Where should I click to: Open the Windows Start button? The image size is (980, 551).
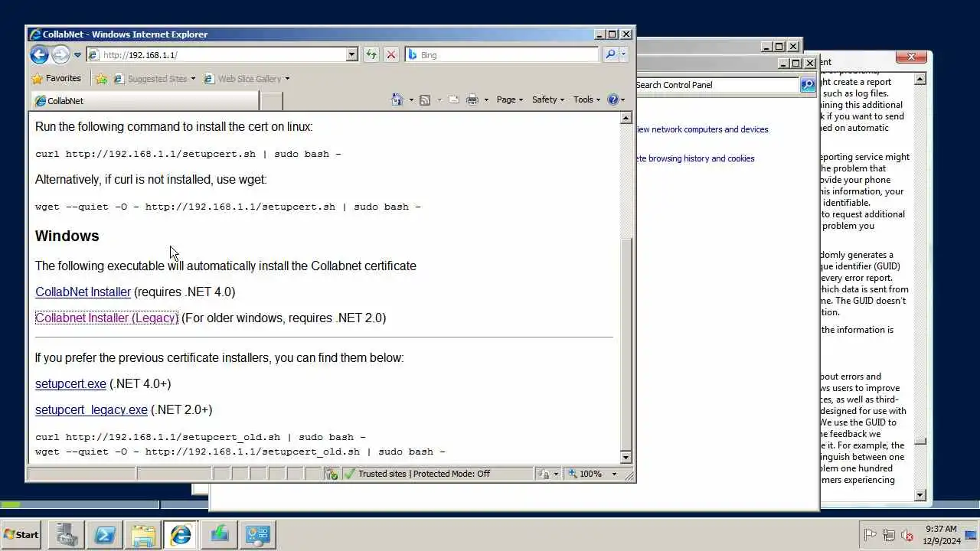click(21, 534)
